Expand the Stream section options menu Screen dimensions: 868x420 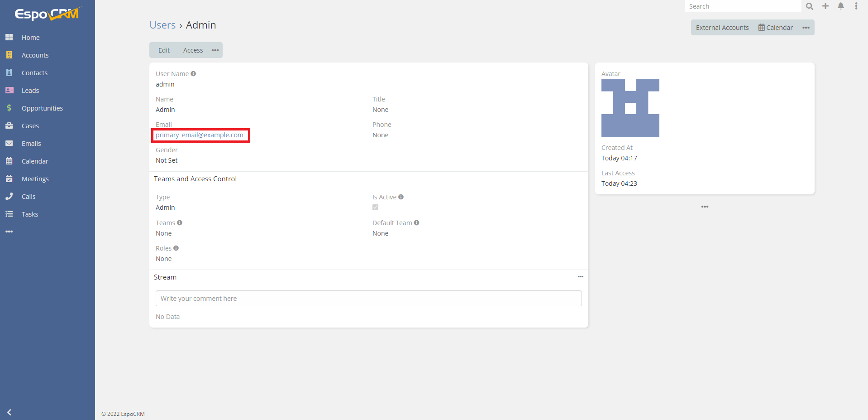point(581,277)
